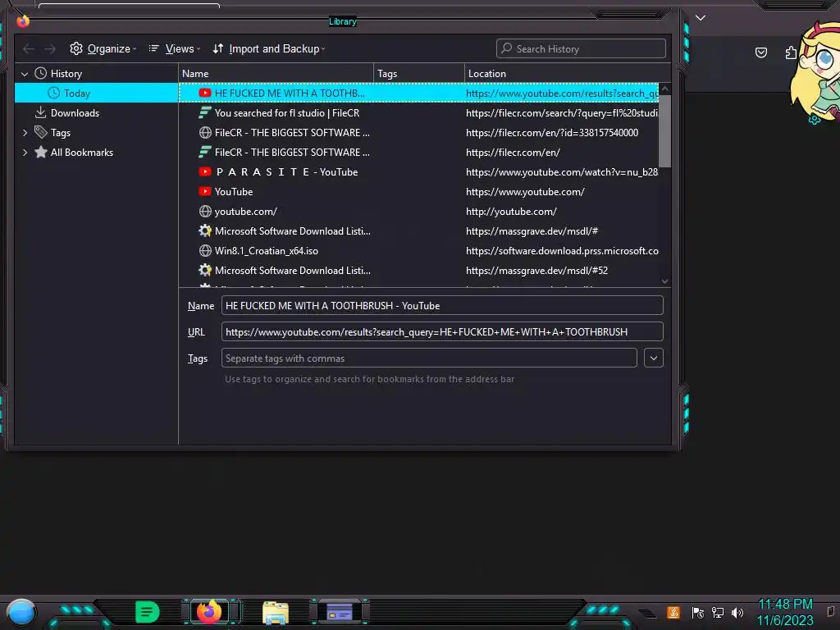Click the star icon beside All Bookmarks
840x630 pixels.
click(41, 152)
